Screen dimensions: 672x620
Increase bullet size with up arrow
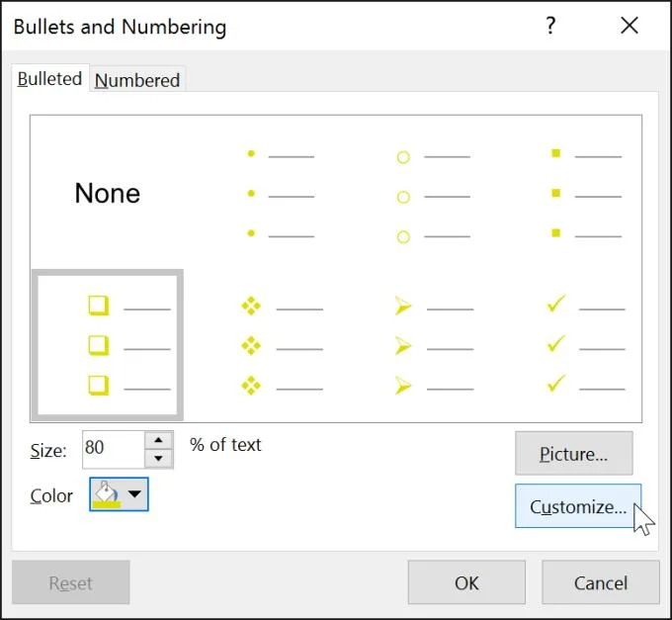[158, 440]
